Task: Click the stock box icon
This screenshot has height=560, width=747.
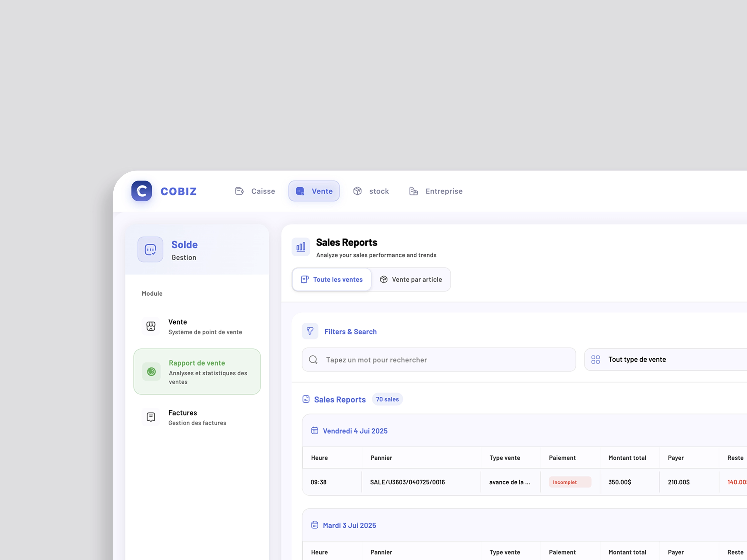Action: tap(357, 191)
